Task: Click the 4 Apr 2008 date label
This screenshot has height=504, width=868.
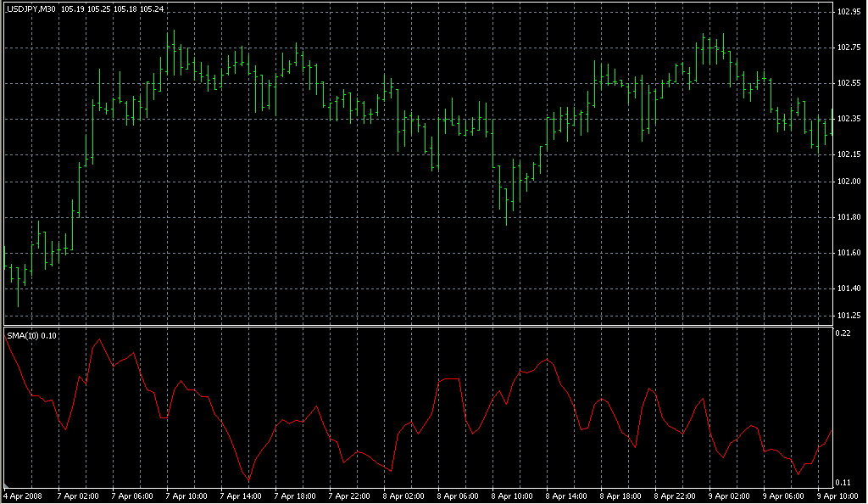Action: coord(23,496)
